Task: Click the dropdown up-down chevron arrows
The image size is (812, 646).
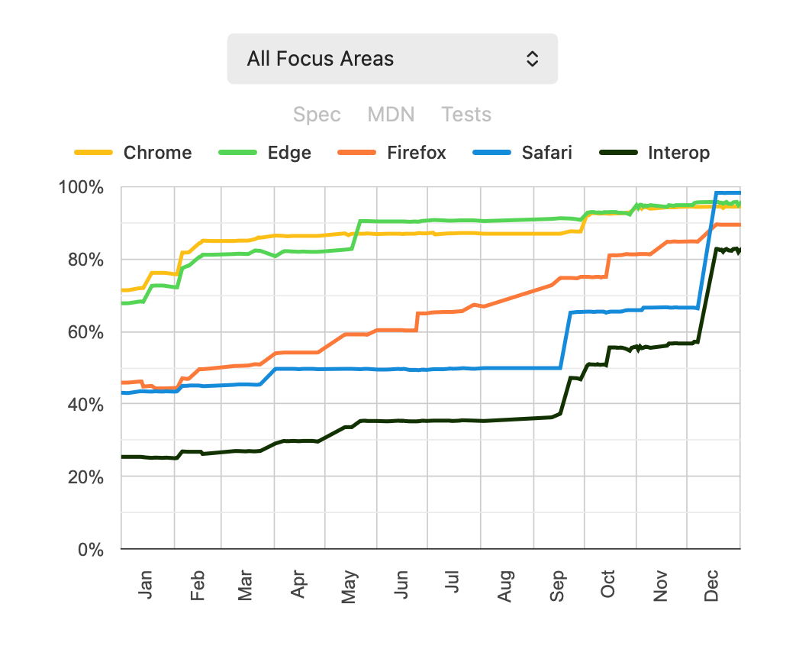Action: [x=533, y=59]
